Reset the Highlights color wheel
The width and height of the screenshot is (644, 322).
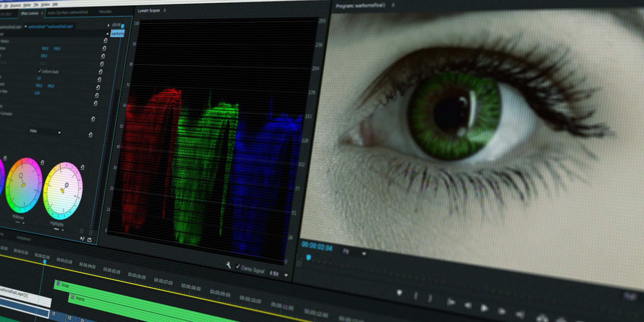click(82, 167)
